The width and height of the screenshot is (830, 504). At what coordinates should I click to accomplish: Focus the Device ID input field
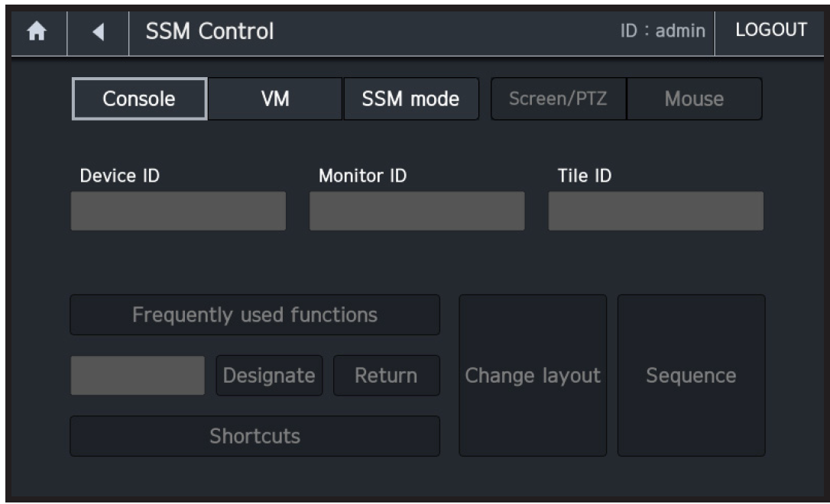178,211
